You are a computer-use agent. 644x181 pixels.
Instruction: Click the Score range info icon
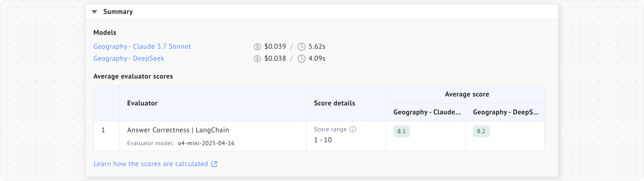(353, 129)
